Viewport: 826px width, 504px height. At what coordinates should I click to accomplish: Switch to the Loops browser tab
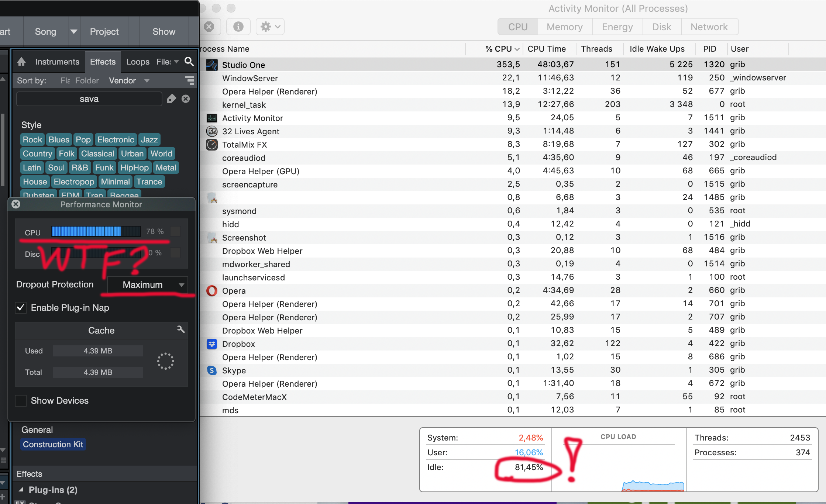coord(138,62)
